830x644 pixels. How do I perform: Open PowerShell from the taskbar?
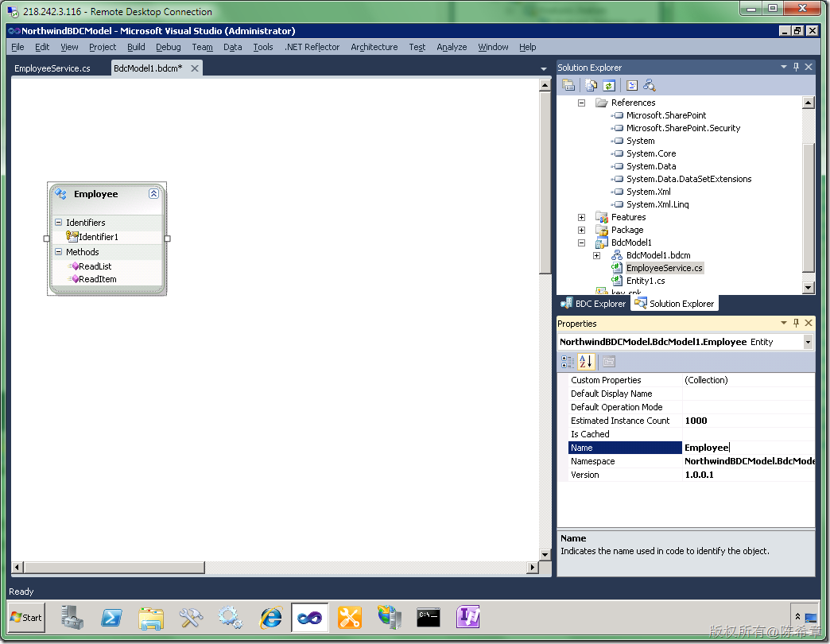[111, 618]
